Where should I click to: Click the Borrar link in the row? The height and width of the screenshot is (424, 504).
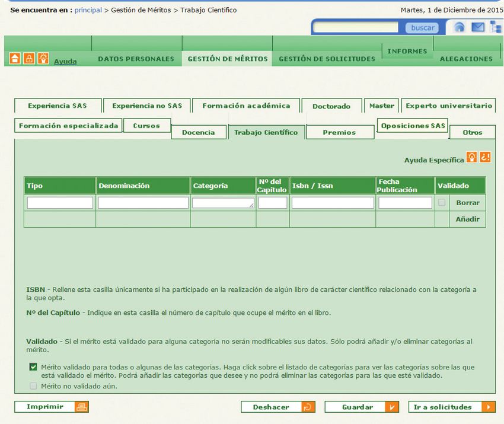467,203
